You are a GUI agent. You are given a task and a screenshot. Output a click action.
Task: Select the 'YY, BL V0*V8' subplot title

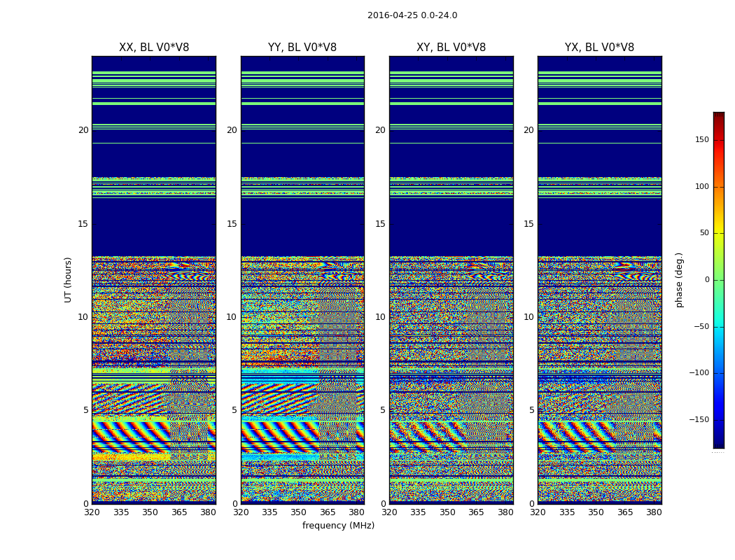pyautogui.click(x=302, y=48)
